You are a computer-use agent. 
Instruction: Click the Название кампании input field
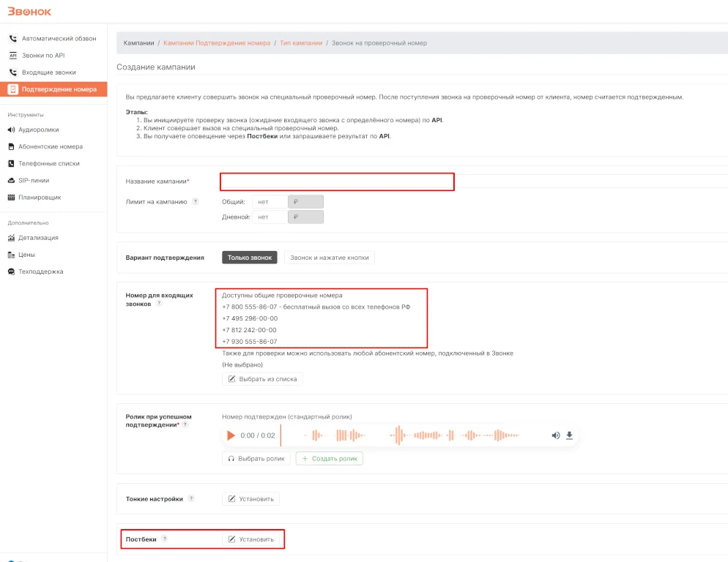(337, 181)
